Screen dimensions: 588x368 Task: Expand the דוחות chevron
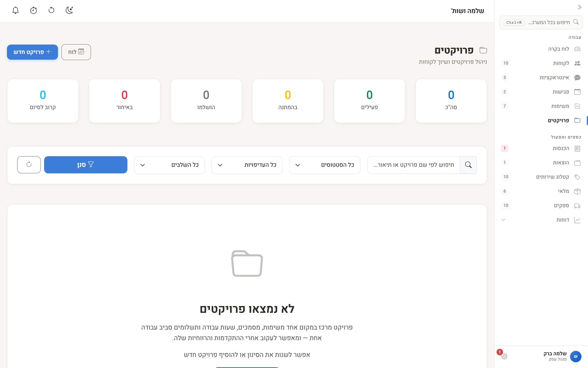coord(503,220)
